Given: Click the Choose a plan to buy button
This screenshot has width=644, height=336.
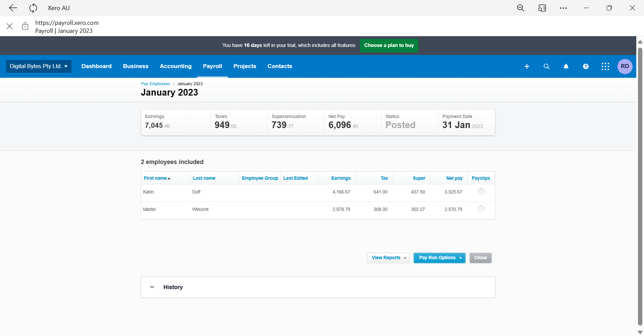Looking at the screenshot, I should [389, 46].
